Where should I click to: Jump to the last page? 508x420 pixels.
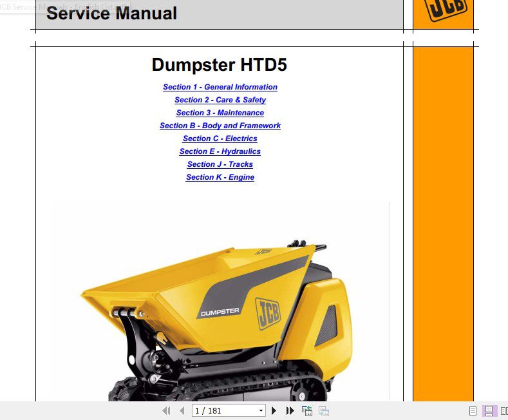pos(290,411)
